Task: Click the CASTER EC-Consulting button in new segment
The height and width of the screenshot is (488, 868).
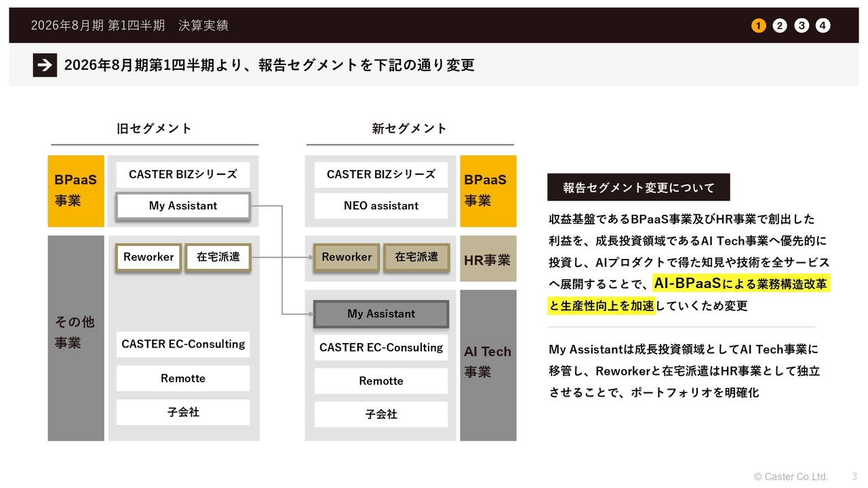Action: click(x=380, y=347)
